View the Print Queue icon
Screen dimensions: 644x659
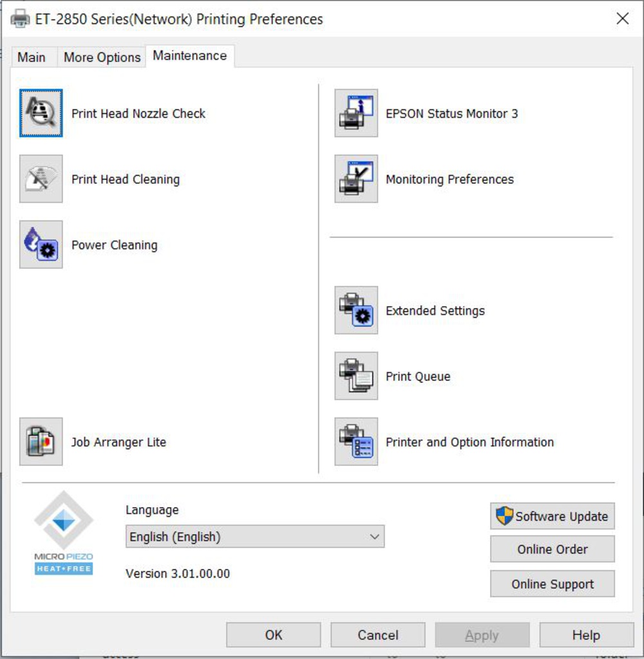[x=356, y=376]
